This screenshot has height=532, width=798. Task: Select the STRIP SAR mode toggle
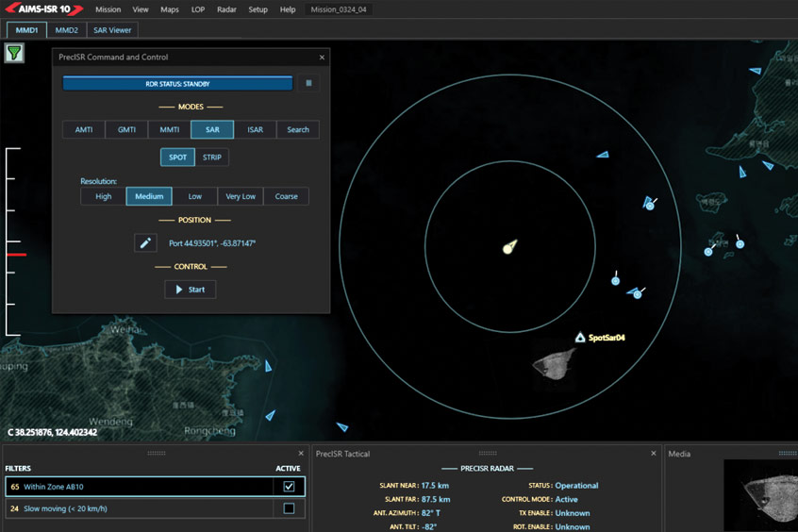pyautogui.click(x=212, y=157)
